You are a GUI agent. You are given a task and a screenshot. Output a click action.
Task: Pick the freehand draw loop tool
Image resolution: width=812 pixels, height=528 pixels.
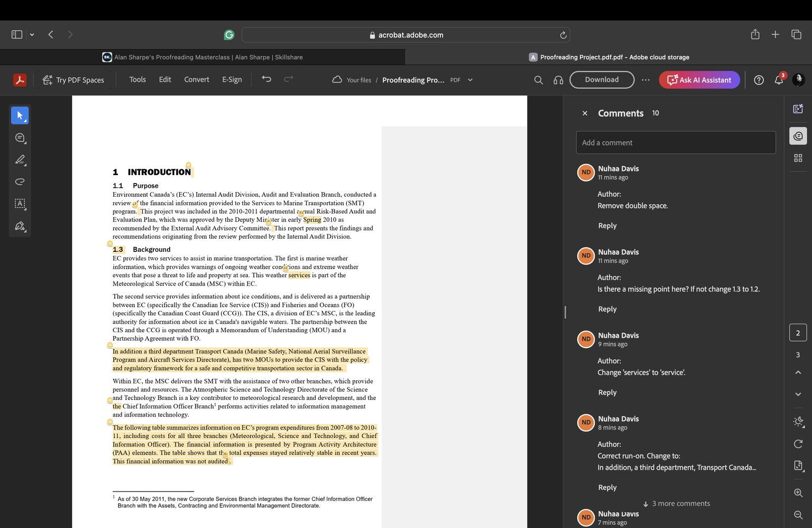[20, 181]
